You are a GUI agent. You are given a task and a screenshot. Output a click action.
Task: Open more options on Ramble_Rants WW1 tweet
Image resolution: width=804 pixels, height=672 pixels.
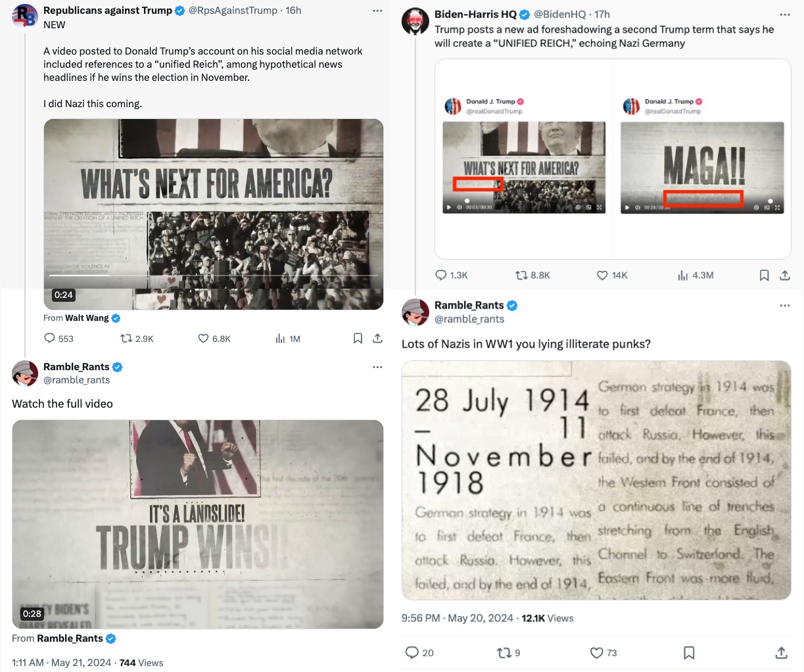coord(785,306)
